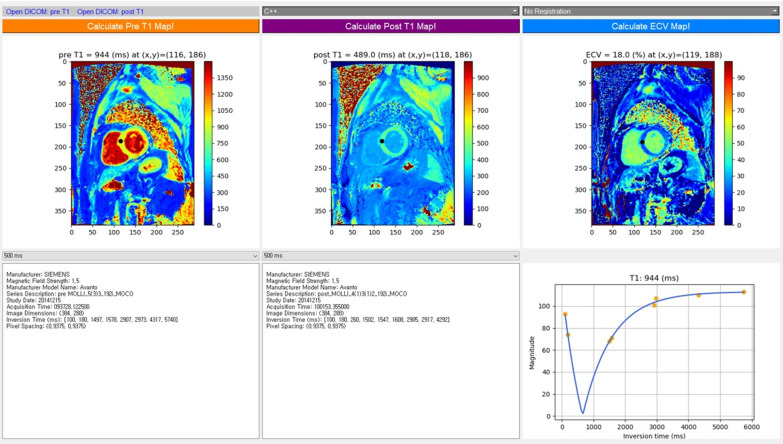Select the ECV map image
This screenshot has height=444, width=783.
(653, 143)
